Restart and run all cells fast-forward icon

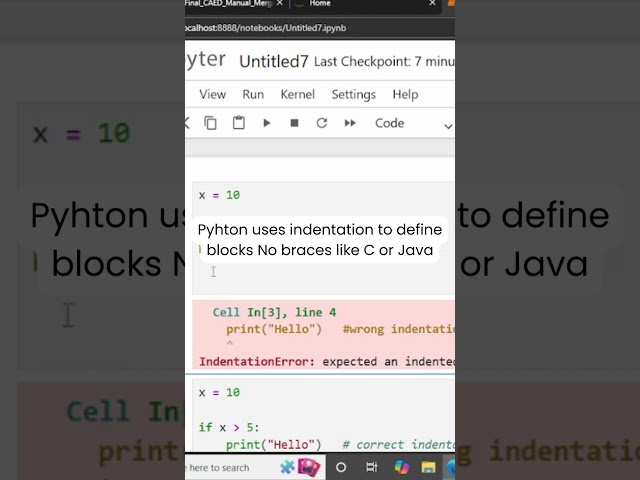tap(350, 123)
